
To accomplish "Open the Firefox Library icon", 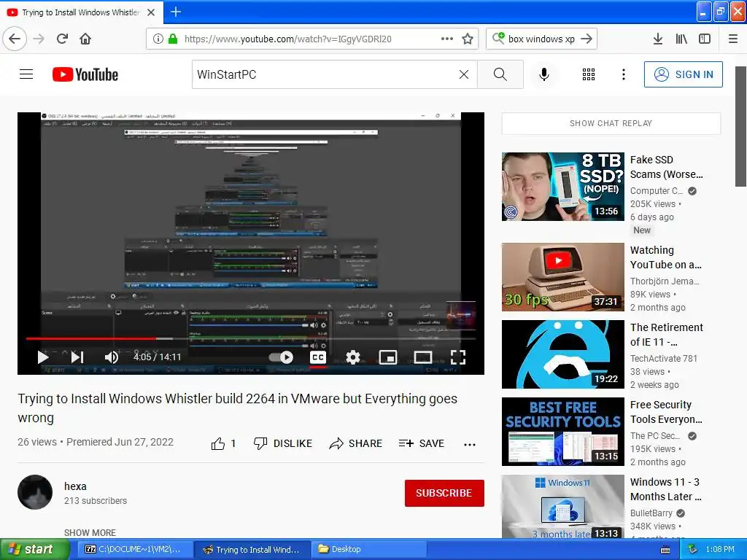I will tap(681, 39).
